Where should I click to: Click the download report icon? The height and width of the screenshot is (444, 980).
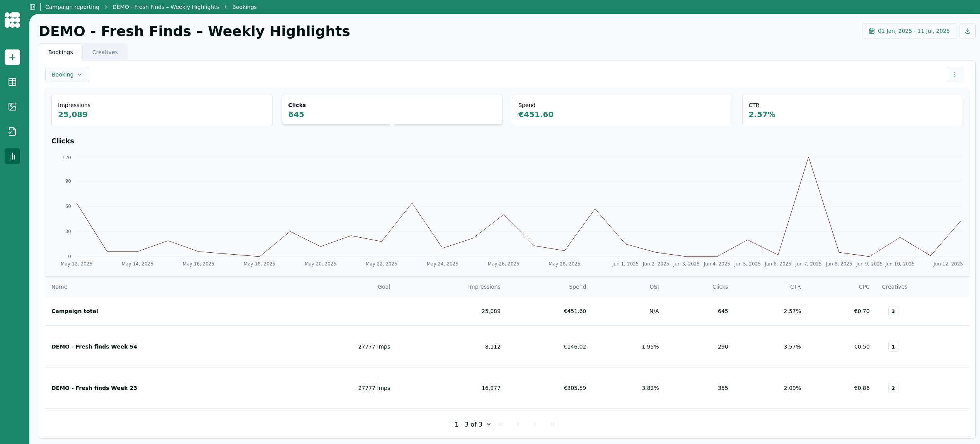[967, 31]
